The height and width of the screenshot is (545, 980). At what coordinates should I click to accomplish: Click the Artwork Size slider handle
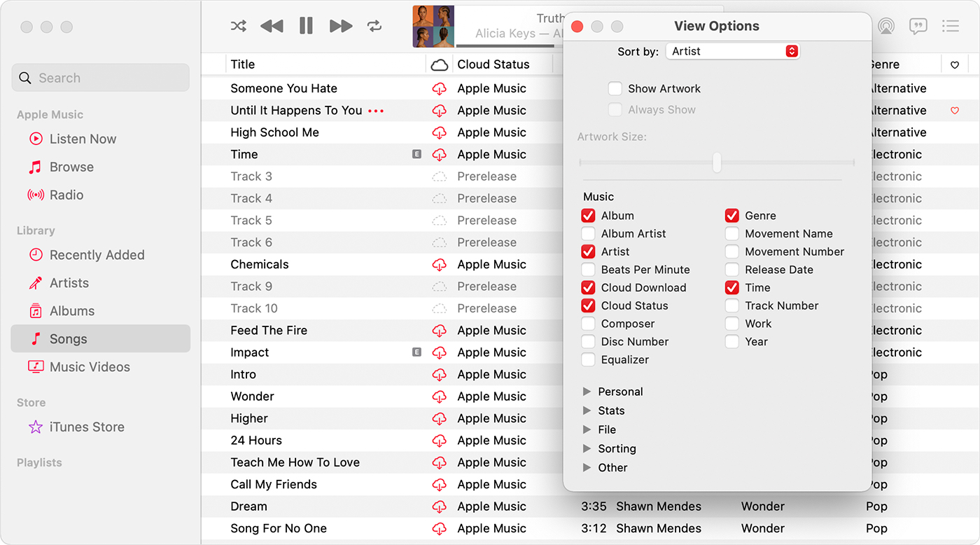coord(717,163)
